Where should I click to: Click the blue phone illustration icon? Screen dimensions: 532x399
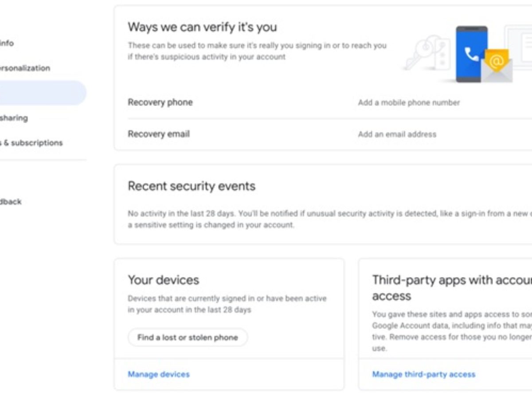tap(471, 54)
